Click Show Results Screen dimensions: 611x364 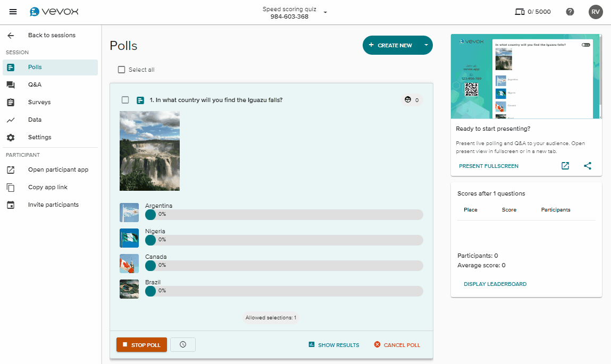tap(334, 345)
